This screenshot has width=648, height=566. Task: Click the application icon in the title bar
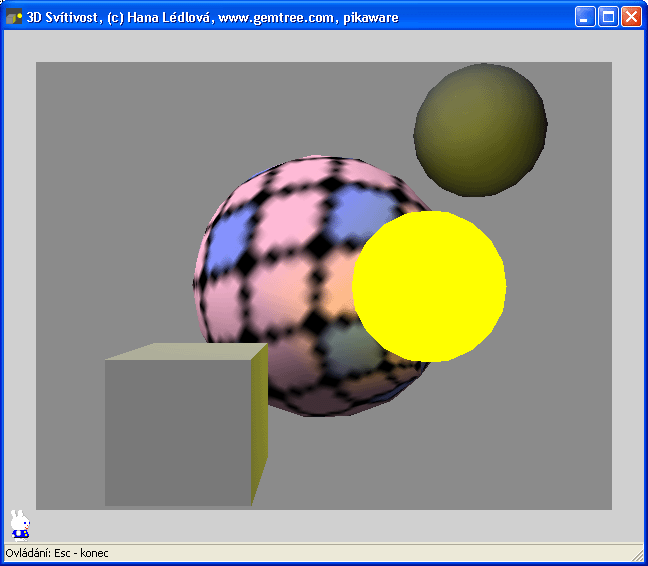point(14,16)
